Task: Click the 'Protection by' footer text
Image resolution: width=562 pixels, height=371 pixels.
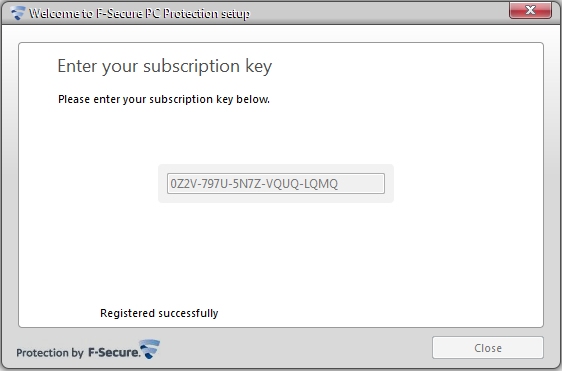Action: 50,353
